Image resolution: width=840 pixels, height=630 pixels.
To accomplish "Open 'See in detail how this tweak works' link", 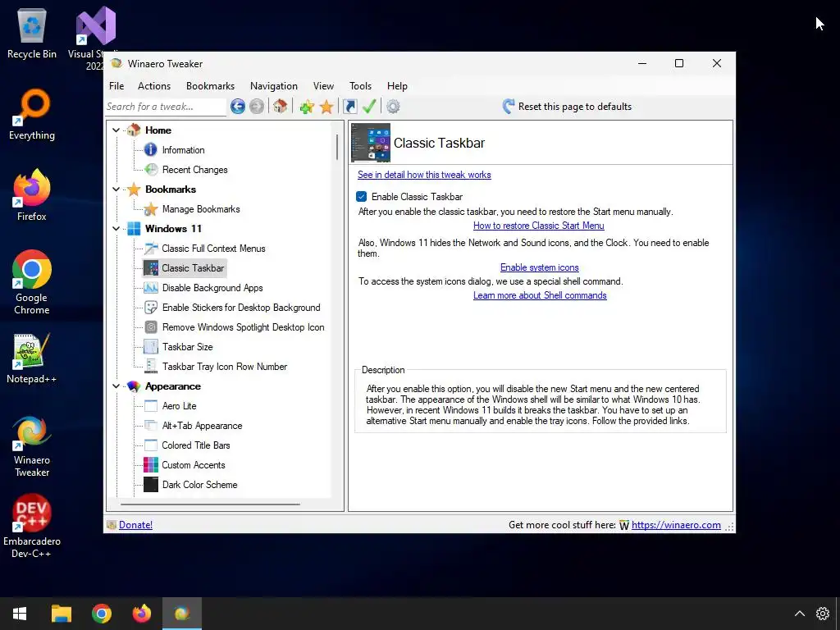I will click(424, 175).
